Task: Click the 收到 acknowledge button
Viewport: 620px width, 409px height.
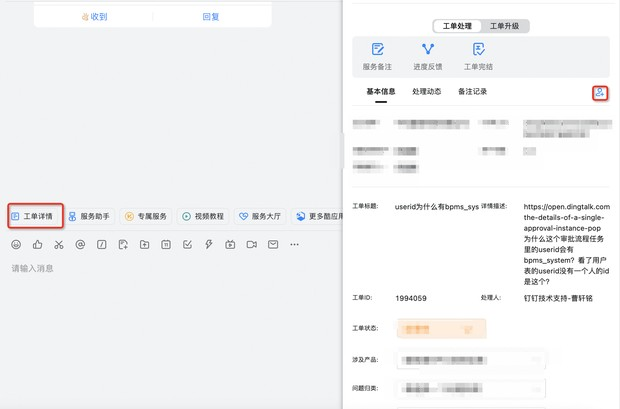Action: 94,17
